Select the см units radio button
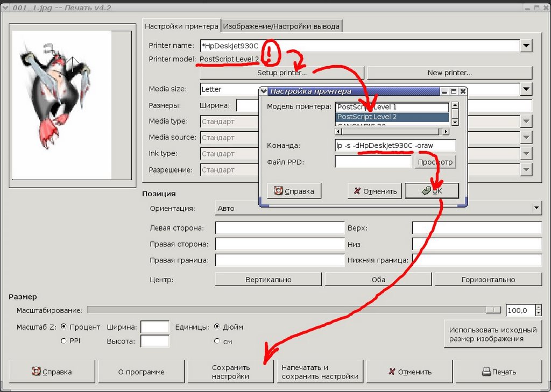Viewport: 551px width, 392px height. pos(217,341)
